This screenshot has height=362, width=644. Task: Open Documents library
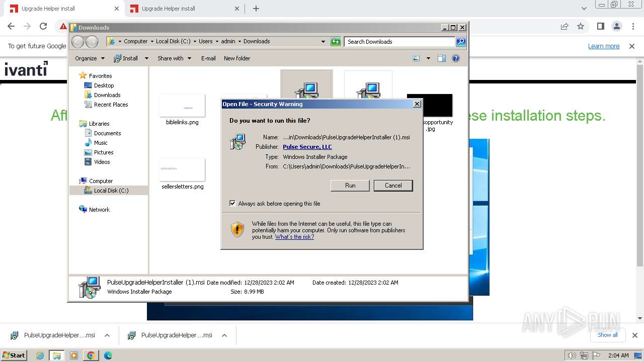pos(107,133)
